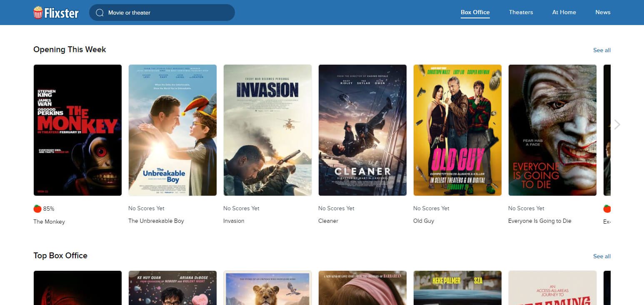Click No Scores Yet above Cleaner title
The width and height of the screenshot is (644, 305).
(x=336, y=208)
